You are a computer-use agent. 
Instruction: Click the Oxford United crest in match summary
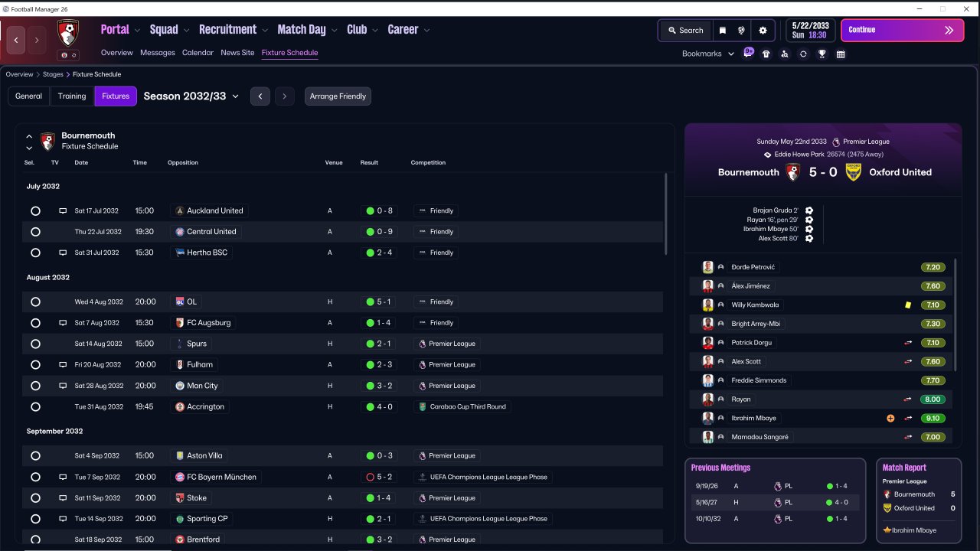[x=853, y=172]
